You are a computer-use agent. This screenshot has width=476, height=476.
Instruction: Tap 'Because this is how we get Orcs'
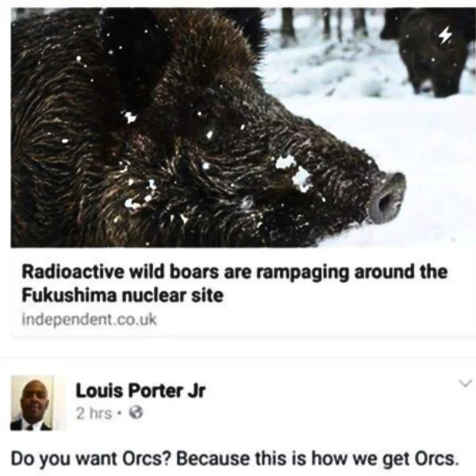317,458
